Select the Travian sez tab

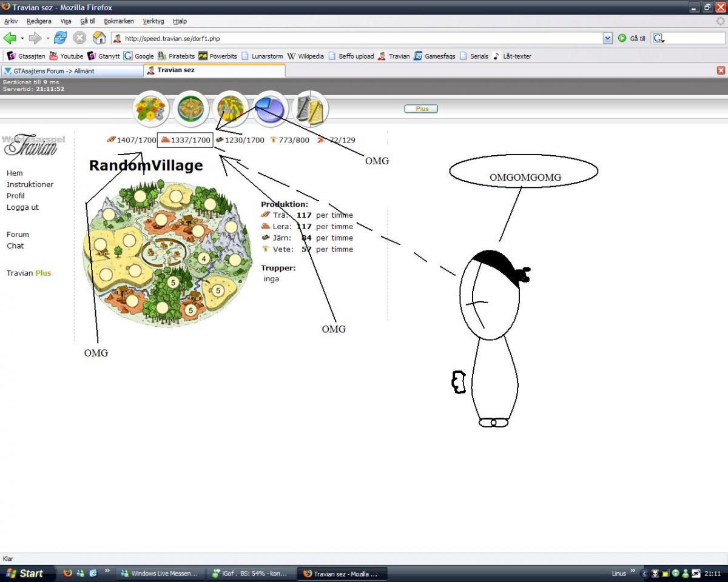214,70
